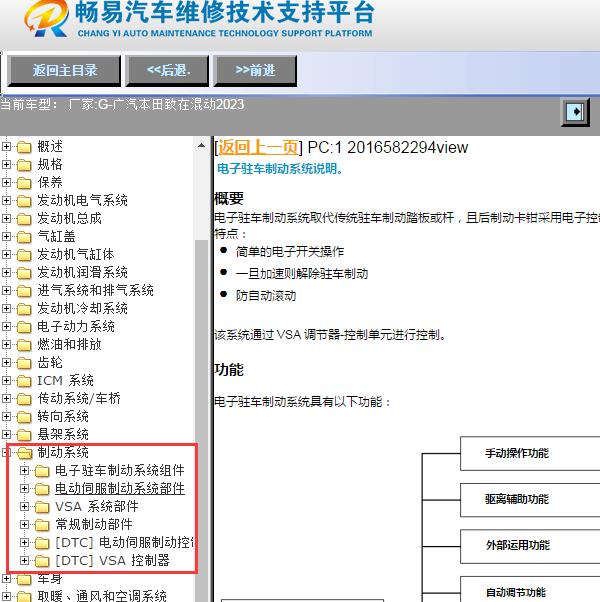Click the 燃油和排放 folder icon
Viewport: 600px width, 602px height.
(x=24, y=345)
